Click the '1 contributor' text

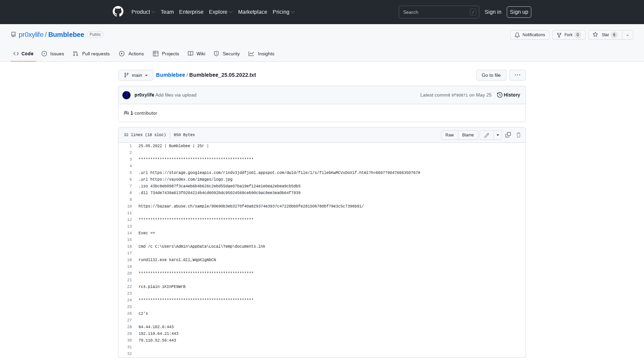click(144, 113)
